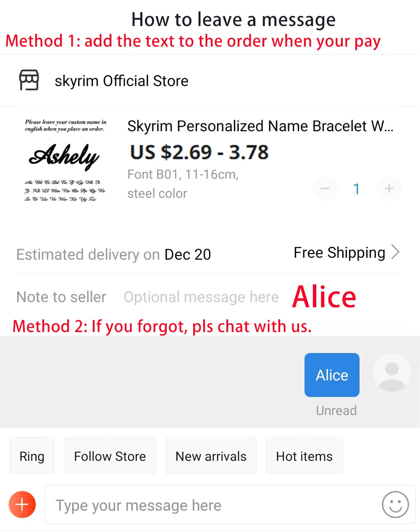Open the bracelet product thumbnail

click(66, 160)
